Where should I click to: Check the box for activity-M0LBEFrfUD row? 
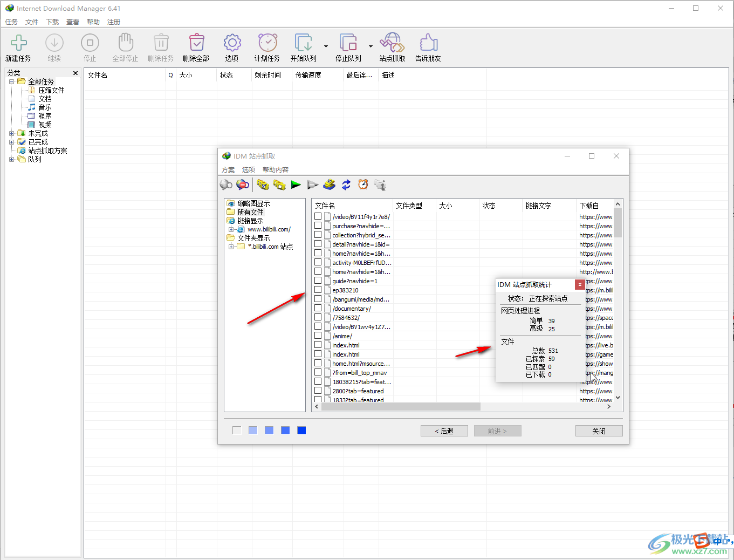pyautogui.click(x=318, y=262)
